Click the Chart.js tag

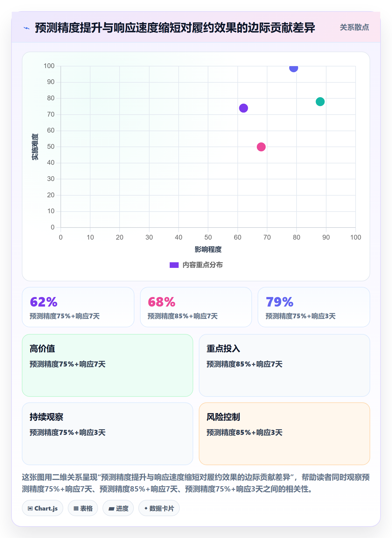43,508
